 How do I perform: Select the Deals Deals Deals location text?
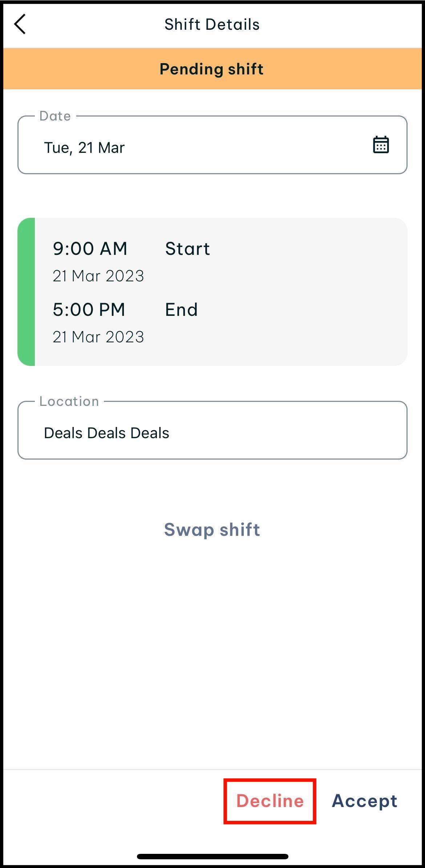tap(106, 433)
